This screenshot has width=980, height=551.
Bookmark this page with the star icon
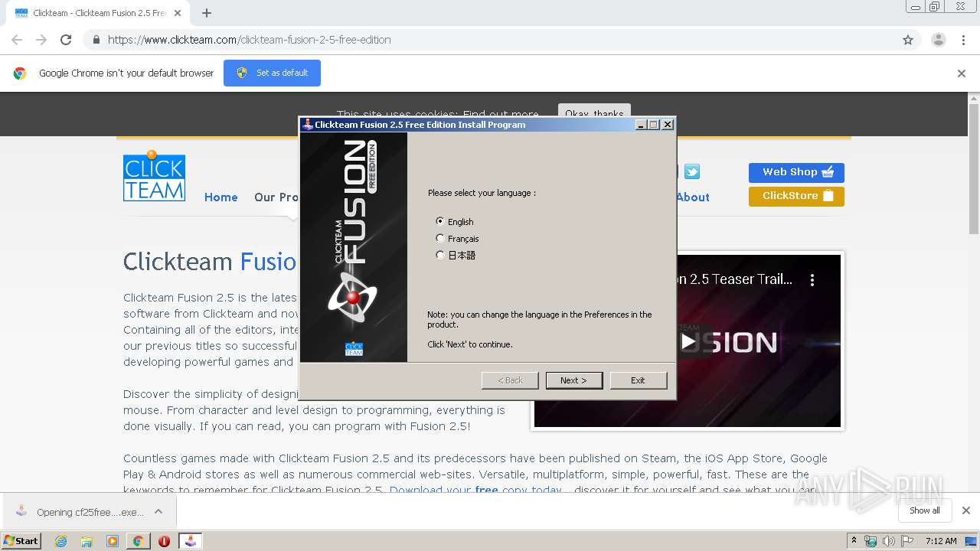click(908, 40)
